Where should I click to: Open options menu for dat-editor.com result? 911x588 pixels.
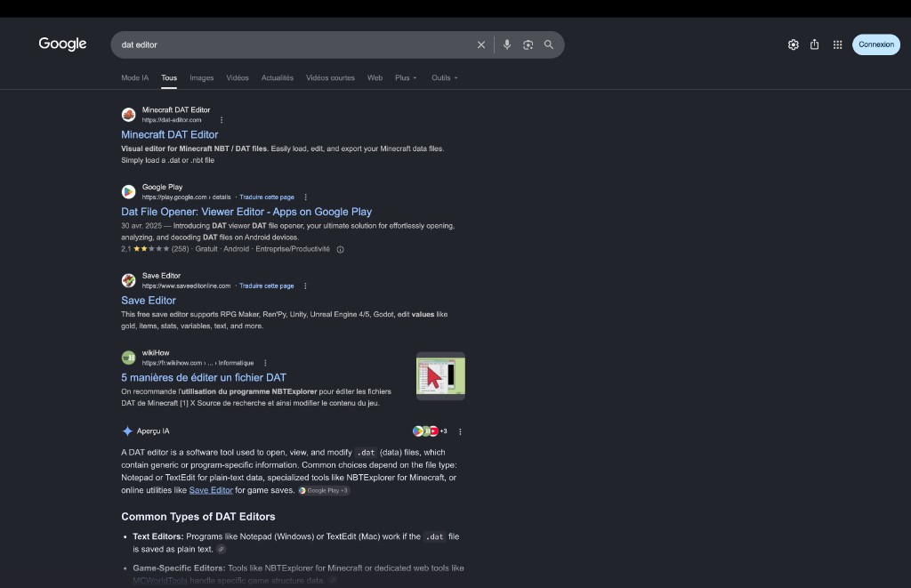point(222,120)
